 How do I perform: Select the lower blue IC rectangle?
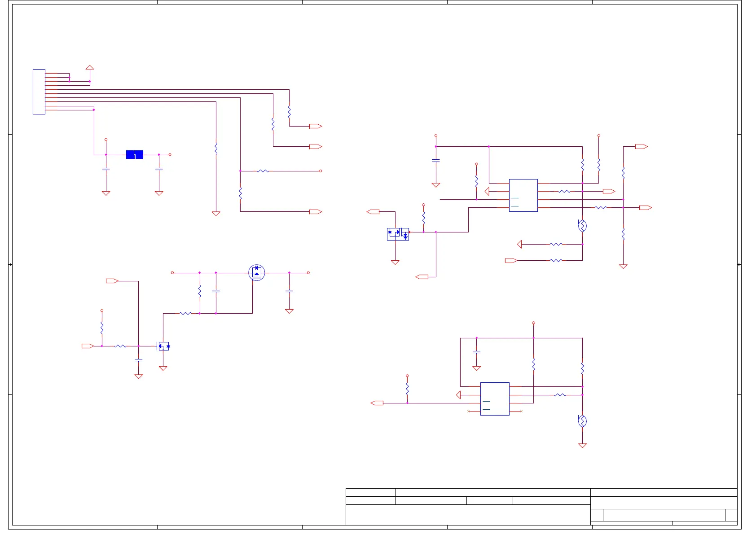495,398
